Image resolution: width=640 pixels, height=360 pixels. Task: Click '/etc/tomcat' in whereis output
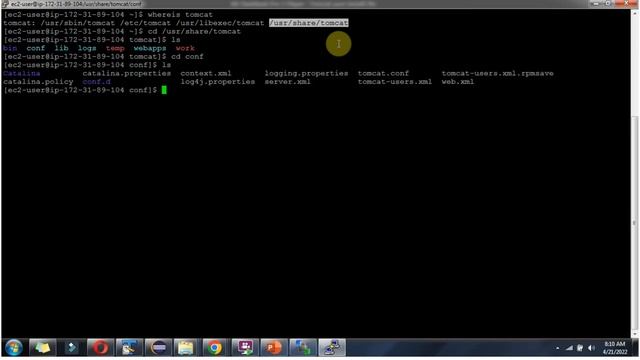click(145, 23)
